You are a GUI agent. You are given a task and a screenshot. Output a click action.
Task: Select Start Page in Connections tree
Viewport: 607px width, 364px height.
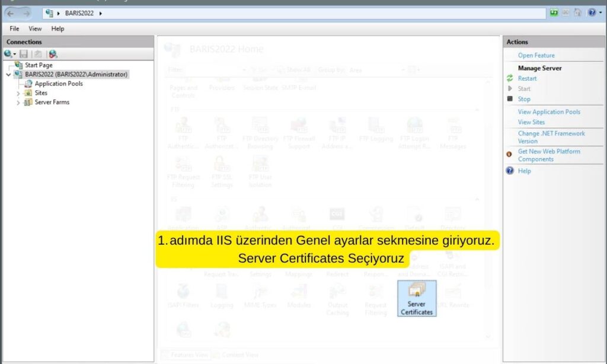(x=39, y=65)
